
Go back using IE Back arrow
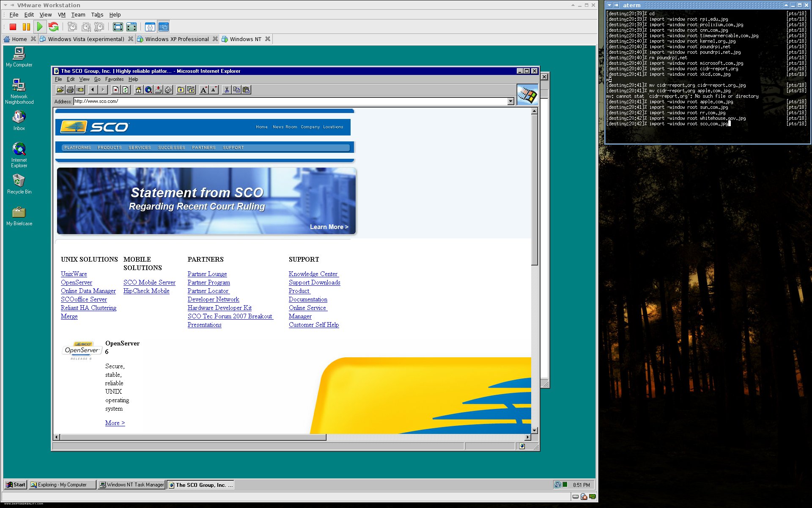[x=93, y=90]
